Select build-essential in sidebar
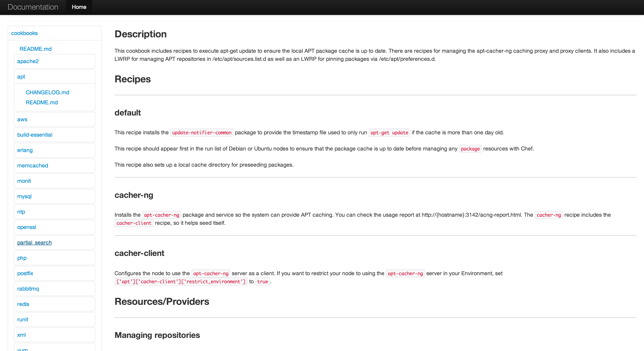 tap(34, 135)
